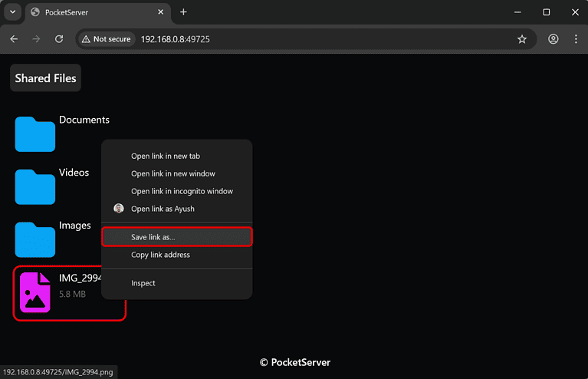
Task: Click the Documents folder icon
Action: pyautogui.click(x=35, y=133)
